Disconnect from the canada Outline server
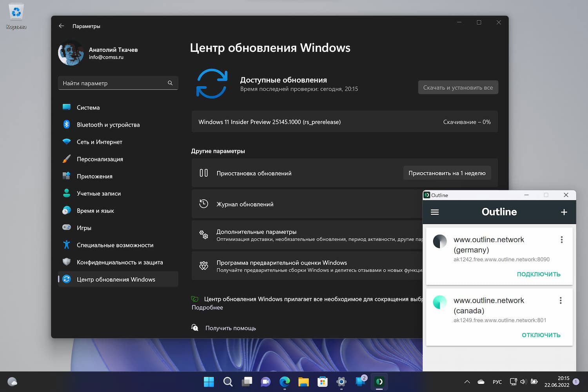This screenshot has width=588, height=392. tap(541, 335)
